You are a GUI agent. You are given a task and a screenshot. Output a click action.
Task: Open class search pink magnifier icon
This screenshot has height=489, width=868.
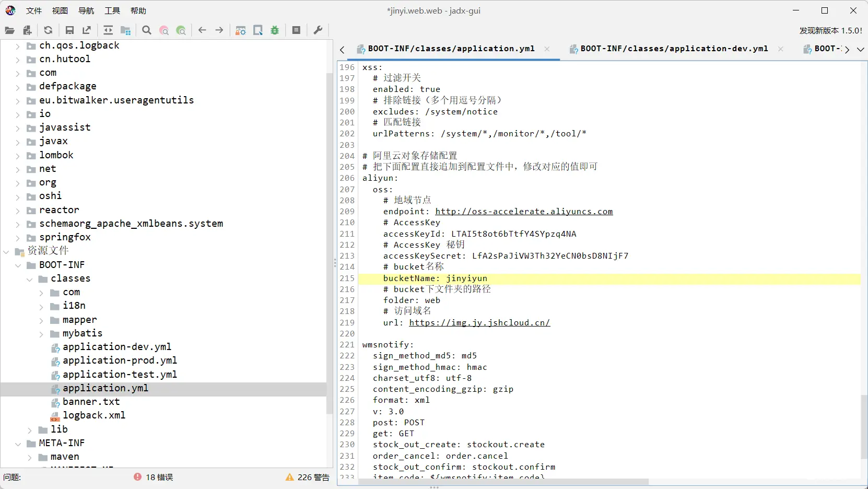(164, 30)
